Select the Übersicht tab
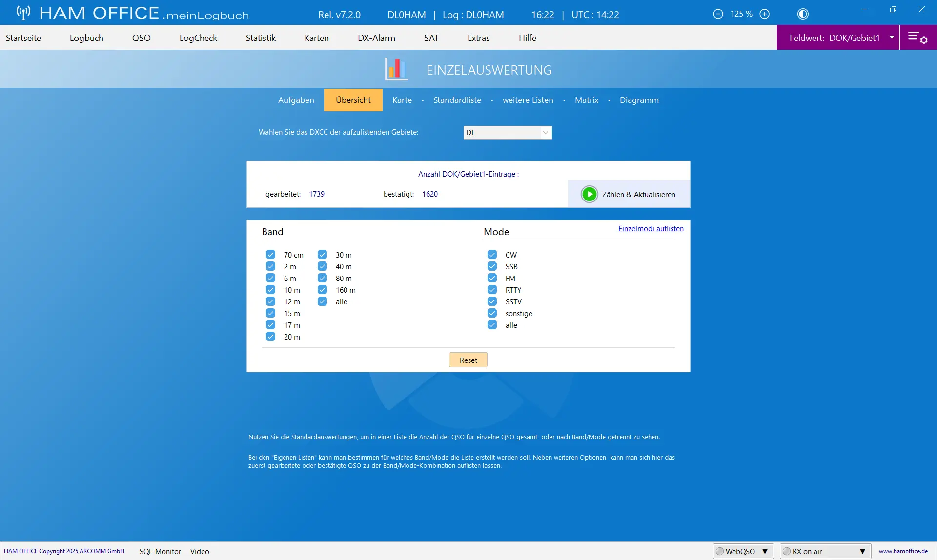Image resolution: width=937 pixels, height=560 pixels. [353, 100]
